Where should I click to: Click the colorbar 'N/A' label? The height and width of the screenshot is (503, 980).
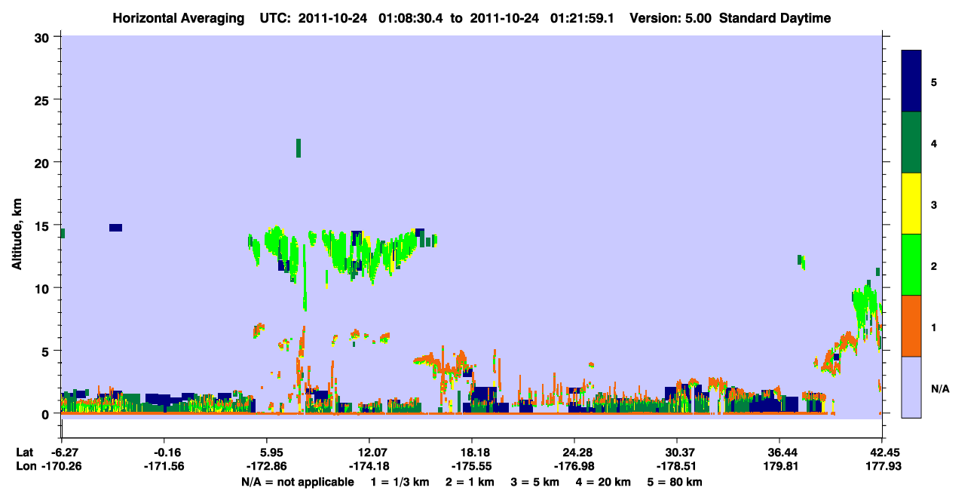(940, 388)
